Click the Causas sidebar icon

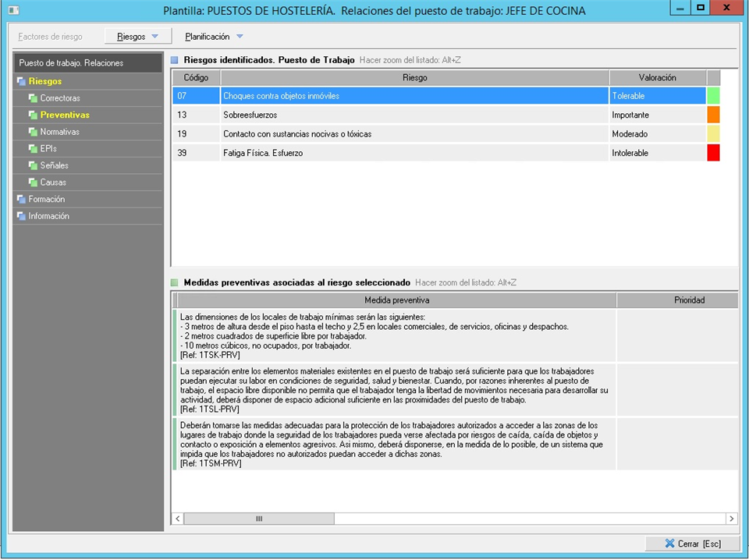point(33,183)
